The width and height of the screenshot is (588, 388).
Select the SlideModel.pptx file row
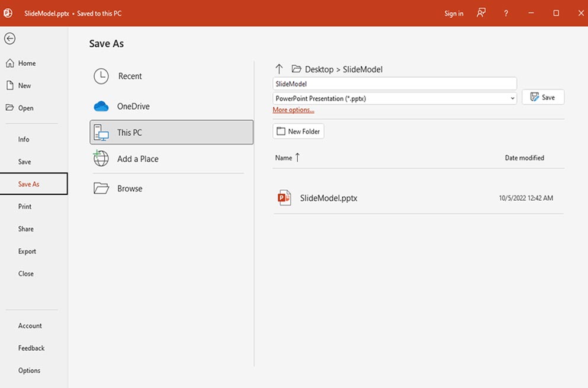click(x=419, y=198)
